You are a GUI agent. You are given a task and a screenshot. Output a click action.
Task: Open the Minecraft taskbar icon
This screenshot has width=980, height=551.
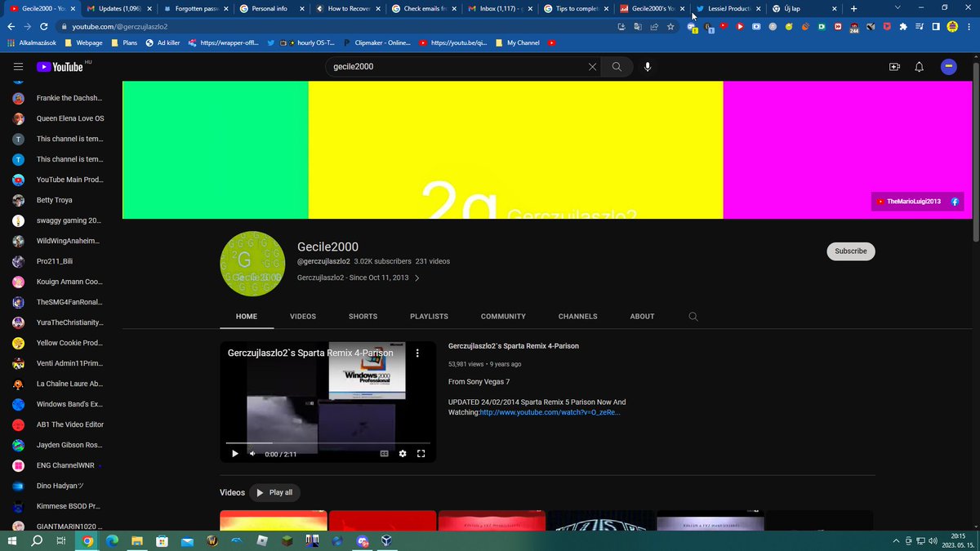click(287, 540)
